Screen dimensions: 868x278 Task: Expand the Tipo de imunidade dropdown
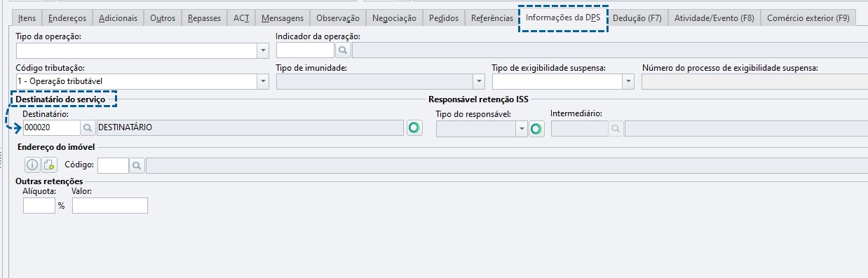[x=480, y=81]
